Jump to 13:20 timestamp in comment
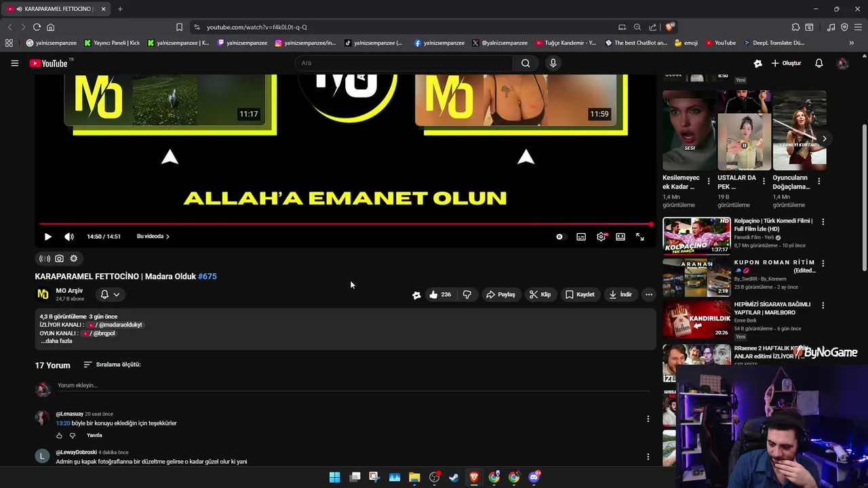 tap(63, 423)
